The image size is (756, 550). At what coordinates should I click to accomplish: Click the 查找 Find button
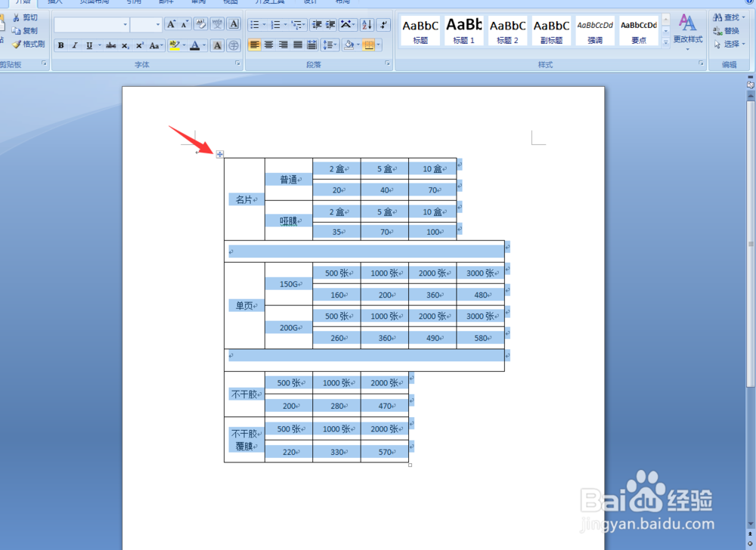pyautogui.click(x=729, y=17)
